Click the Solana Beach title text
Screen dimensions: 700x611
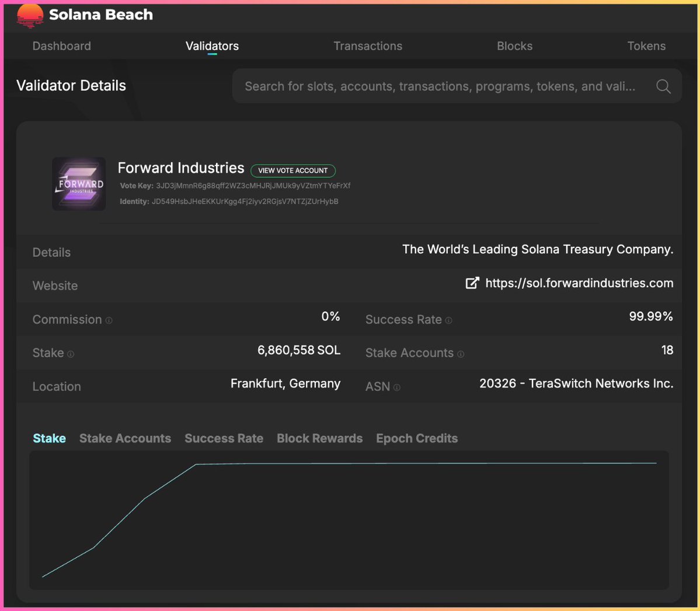pos(101,15)
